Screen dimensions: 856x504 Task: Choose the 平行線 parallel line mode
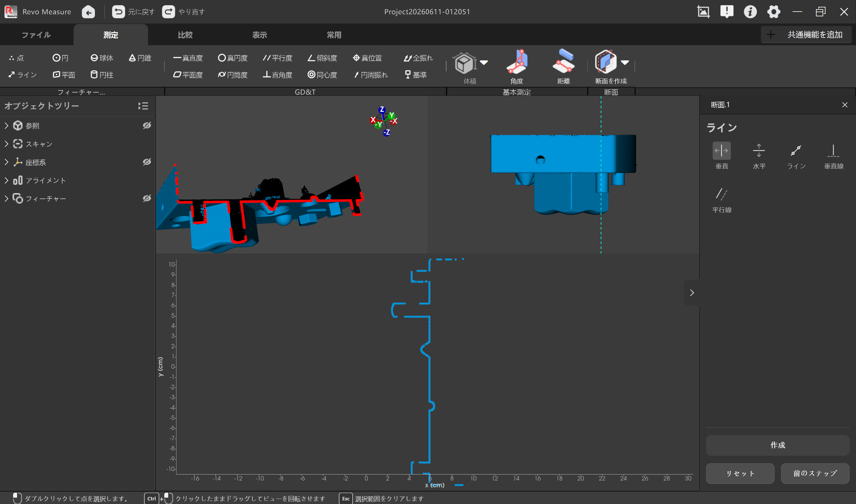tap(722, 200)
